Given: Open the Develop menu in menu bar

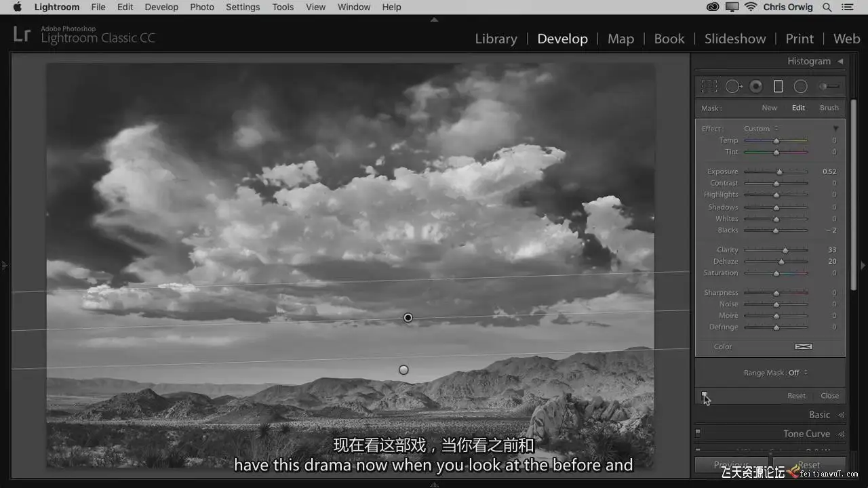Looking at the screenshot, I should (x=161, y=7).
